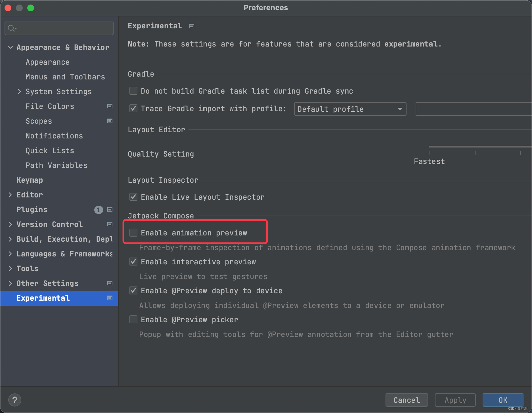
Task: Disable Enable Live Layout Inspector checkbox
Action: click(133, 197)
